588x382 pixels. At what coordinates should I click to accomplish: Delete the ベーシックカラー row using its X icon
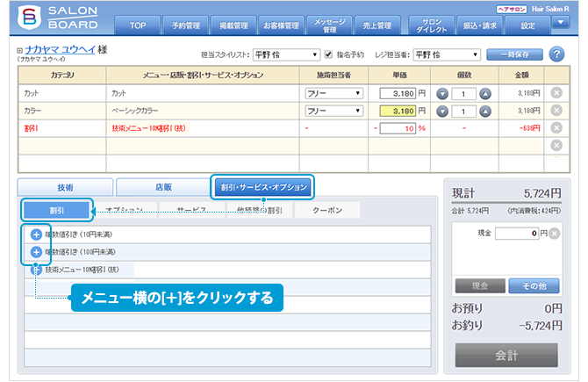(x=556, y=111)
